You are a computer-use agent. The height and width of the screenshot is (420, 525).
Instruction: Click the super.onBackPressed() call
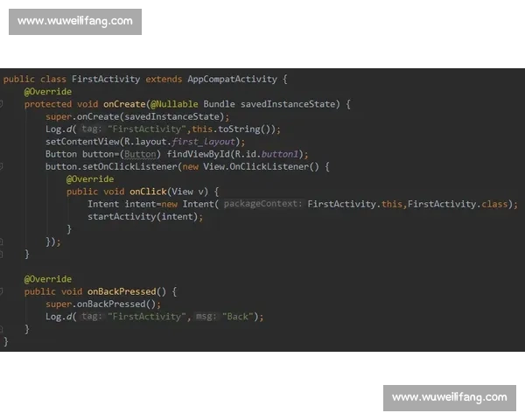pyautogui.click(x=102, y=304)
